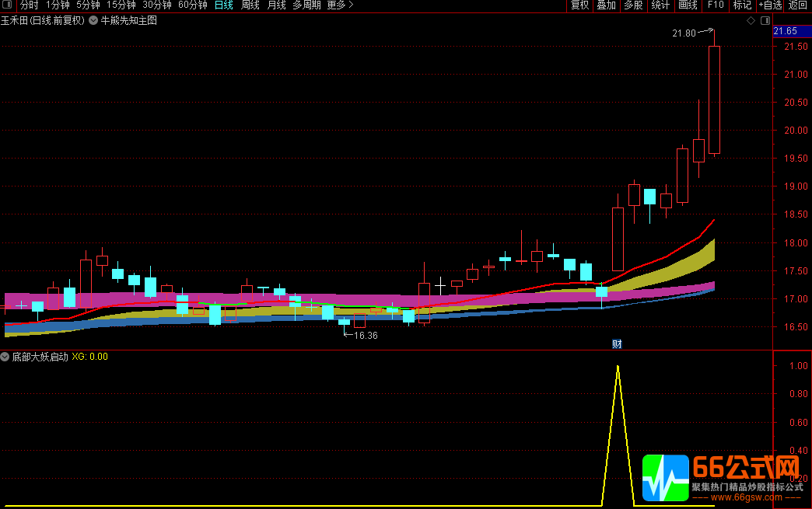The image size is (812, 509).
Task: Select the 1分钟 period
Action: [x=58, y=5]
